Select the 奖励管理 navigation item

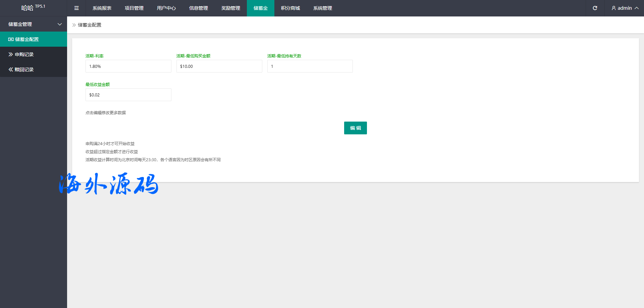coord(231,8)
